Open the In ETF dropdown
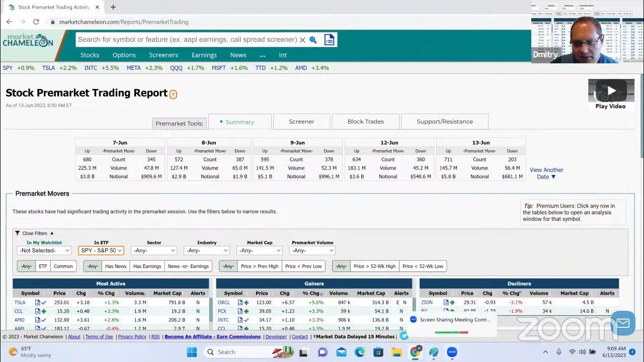The height and width of the screenshot is (362, 644). (101, 250)
